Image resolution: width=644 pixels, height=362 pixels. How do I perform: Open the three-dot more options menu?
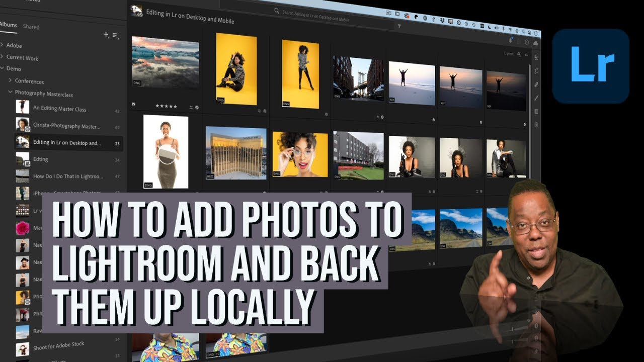(x=527, y=55)
